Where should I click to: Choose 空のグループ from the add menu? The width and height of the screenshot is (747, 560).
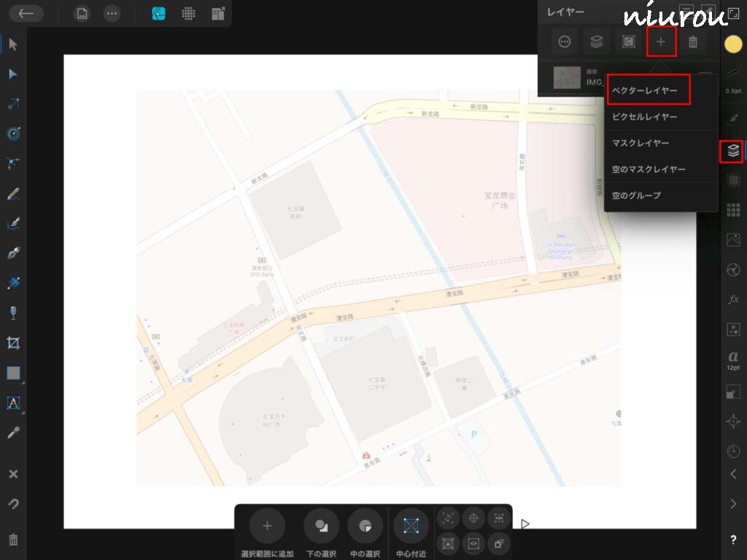(x=636, y=195)
